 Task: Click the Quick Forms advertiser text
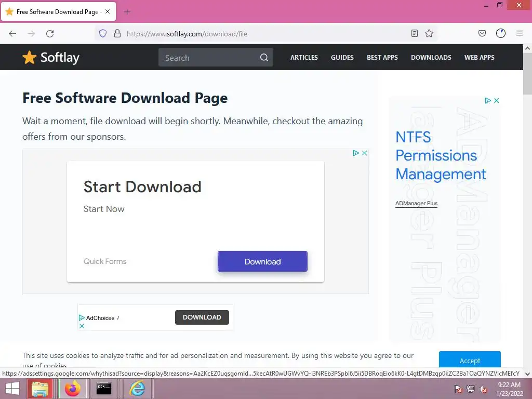pyautogui.click(x=105, y=261)
